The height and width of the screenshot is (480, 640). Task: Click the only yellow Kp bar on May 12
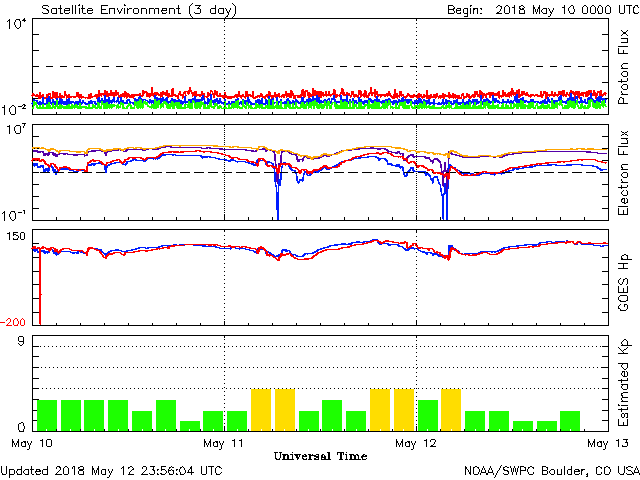pos(451,410)
